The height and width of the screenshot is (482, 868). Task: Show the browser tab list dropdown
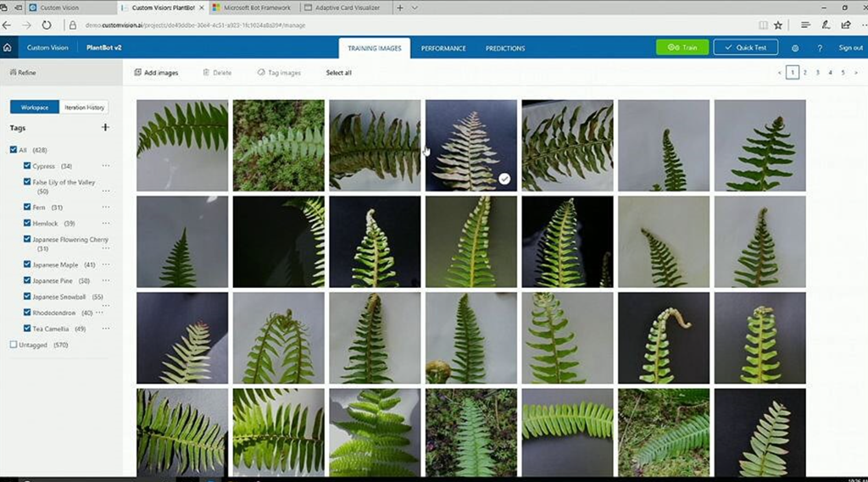click(x=415, y=8)
